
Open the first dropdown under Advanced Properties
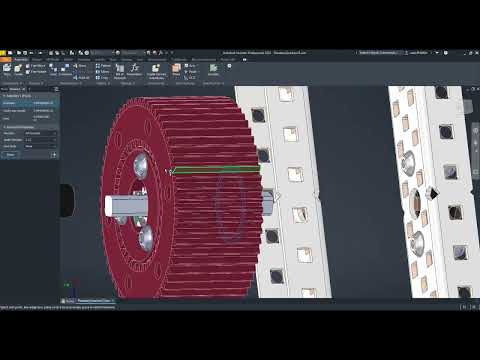[x=41, y=133]
